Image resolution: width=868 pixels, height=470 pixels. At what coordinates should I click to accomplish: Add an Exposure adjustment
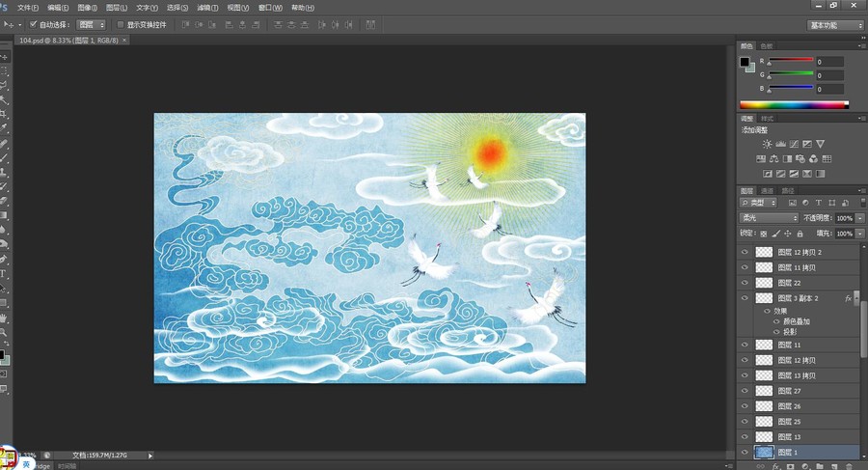(x=807, y=144)
